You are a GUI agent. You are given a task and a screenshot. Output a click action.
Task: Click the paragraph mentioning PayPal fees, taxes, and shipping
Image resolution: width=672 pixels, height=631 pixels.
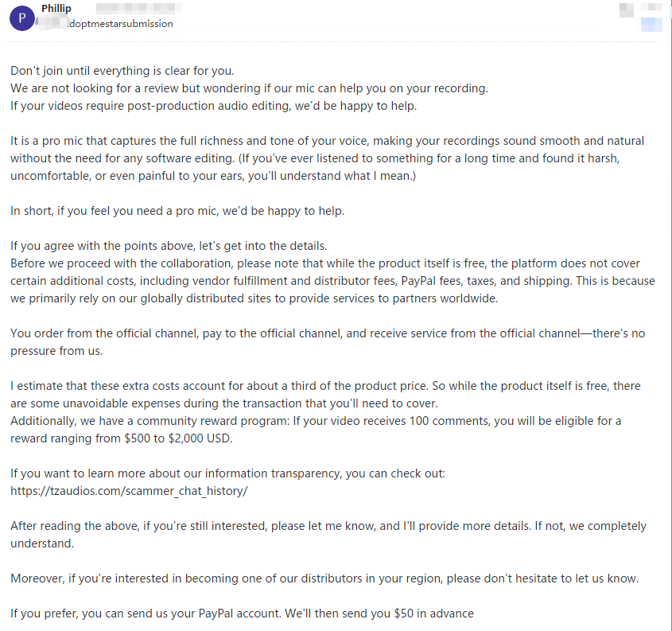click(x=332, y=281)
